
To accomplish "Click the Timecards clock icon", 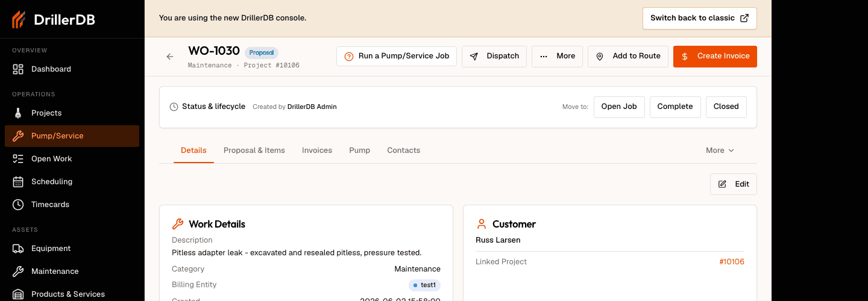I will pyautogui.click(x=18, y=205).
